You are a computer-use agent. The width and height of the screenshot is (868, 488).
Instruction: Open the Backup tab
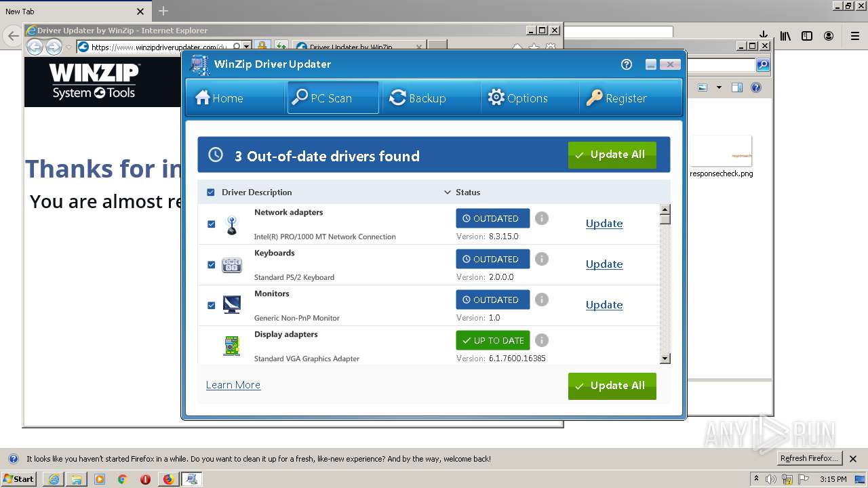point(431,98)
